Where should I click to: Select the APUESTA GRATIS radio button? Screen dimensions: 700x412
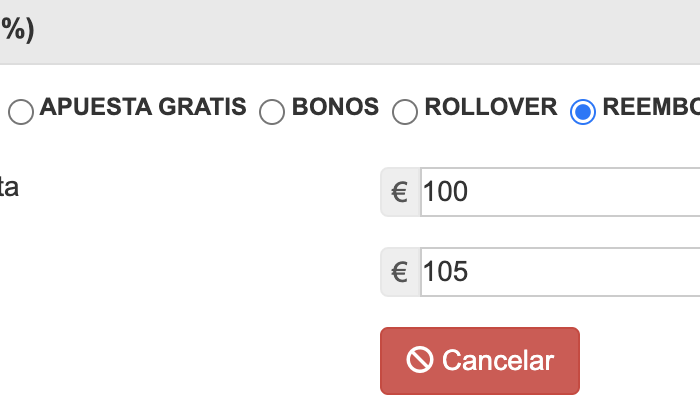[21, 112]
